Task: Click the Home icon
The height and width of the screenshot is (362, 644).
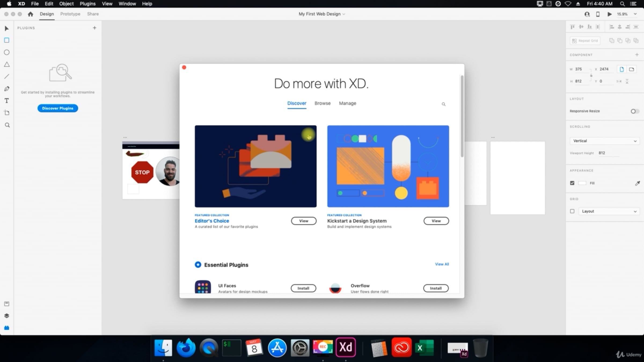Action: click(x=30, y=14)
